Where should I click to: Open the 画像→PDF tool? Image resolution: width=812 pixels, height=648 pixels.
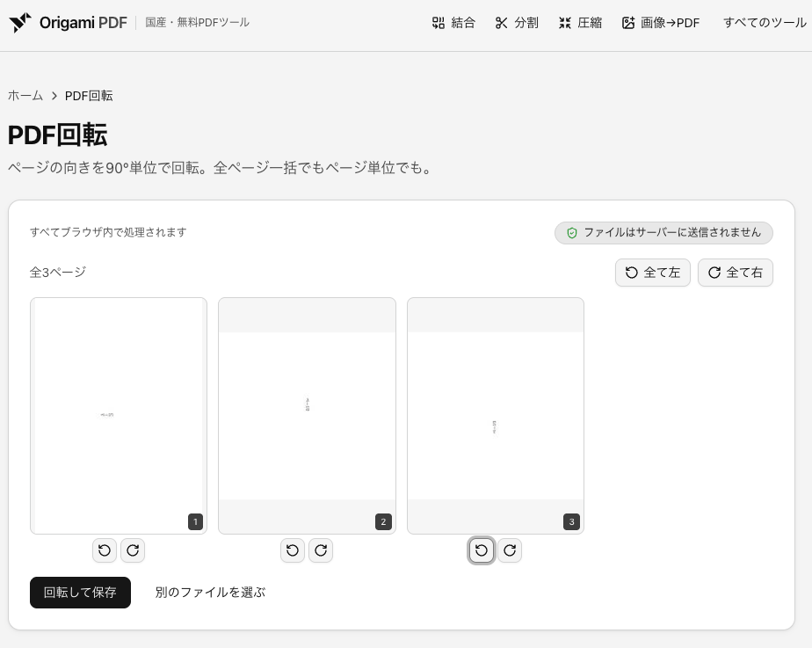661,23
